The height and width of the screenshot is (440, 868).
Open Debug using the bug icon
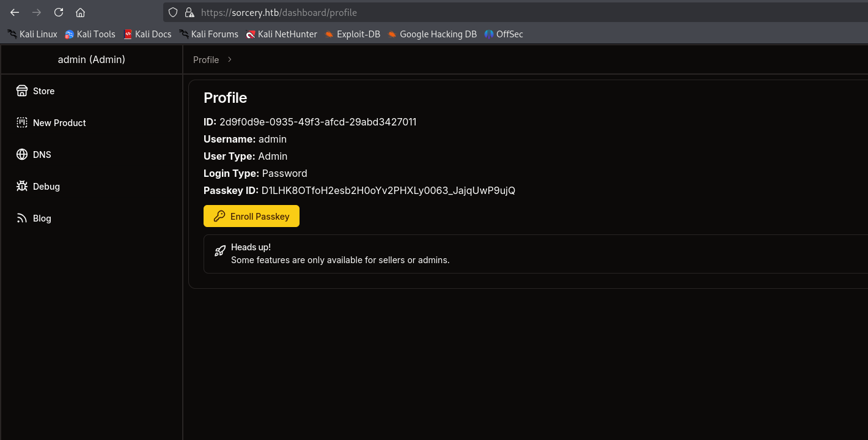22,186
